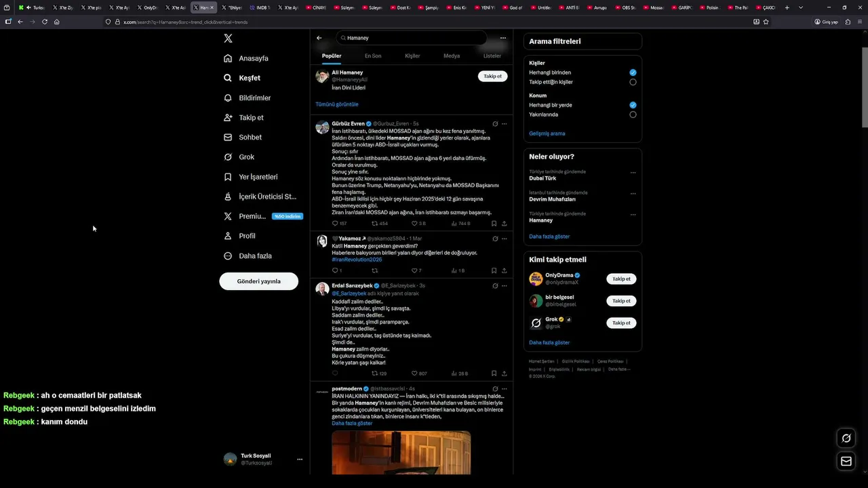The height and width of the screenshot is (488, 868).
Task: Open Profil in sidebar
Action: 240,236
